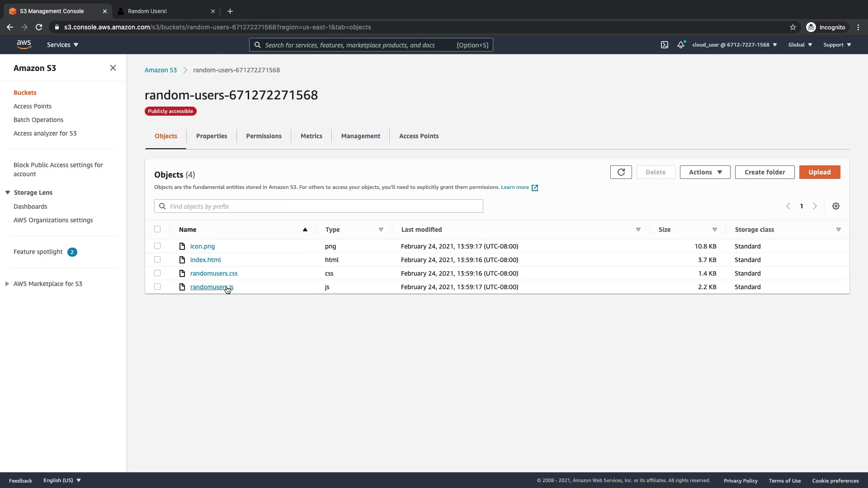Click the refresh objects list button
The width and height of the screenshot is (868, 488).
pyautogui.click(x=621, y=172)
